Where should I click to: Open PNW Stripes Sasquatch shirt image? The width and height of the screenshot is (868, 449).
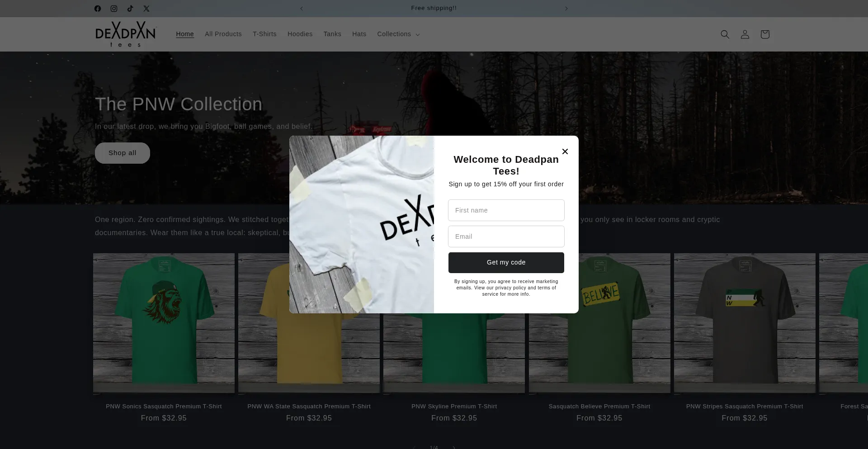click(745, 323)
